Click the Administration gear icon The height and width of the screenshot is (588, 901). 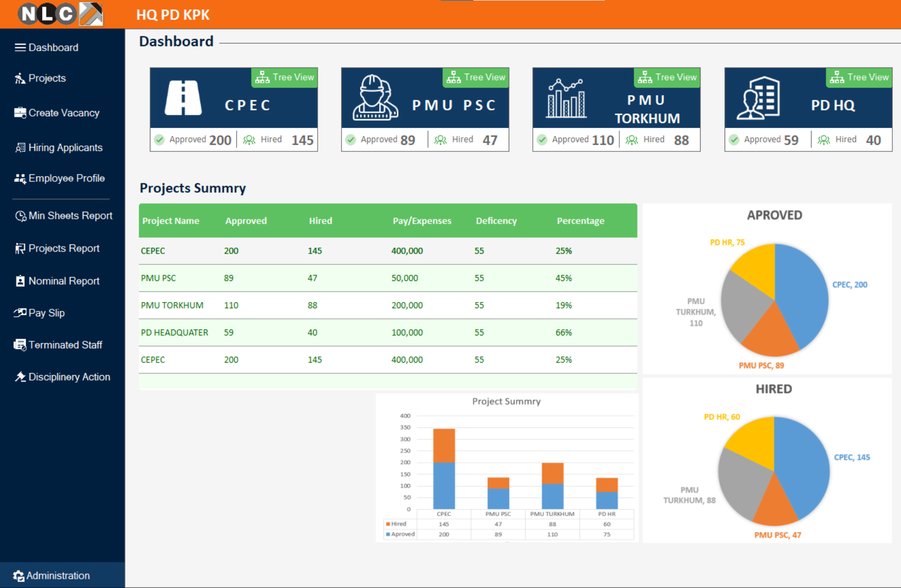coord(19,575)
